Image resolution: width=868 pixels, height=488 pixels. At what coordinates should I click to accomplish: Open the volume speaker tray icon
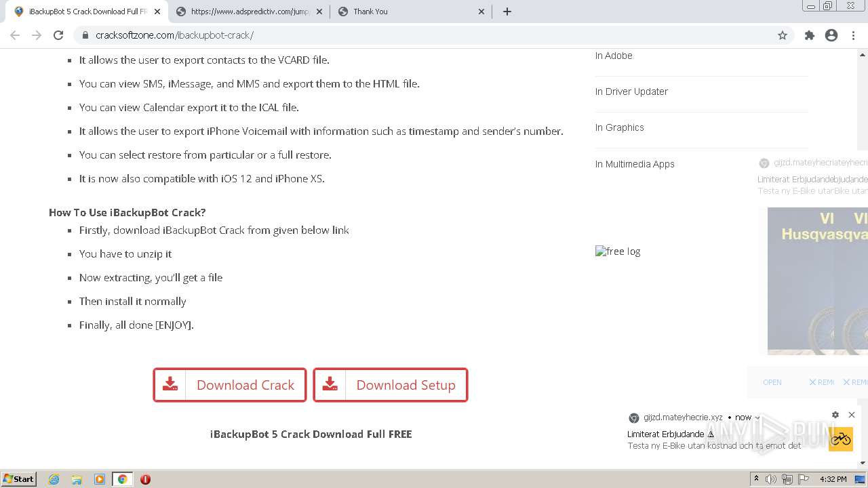coord(771,479)
